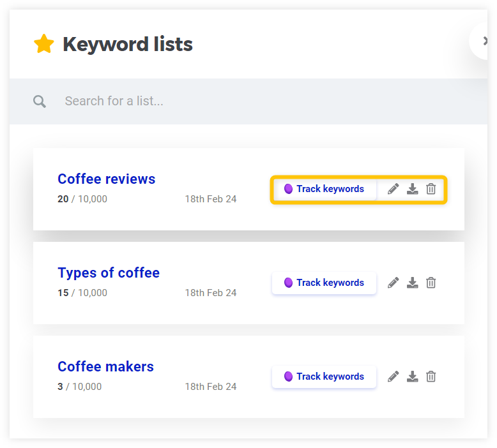Delete the Coffee reviews list
The height and width of the screenshot is (448, 497).
pos(431,189)
